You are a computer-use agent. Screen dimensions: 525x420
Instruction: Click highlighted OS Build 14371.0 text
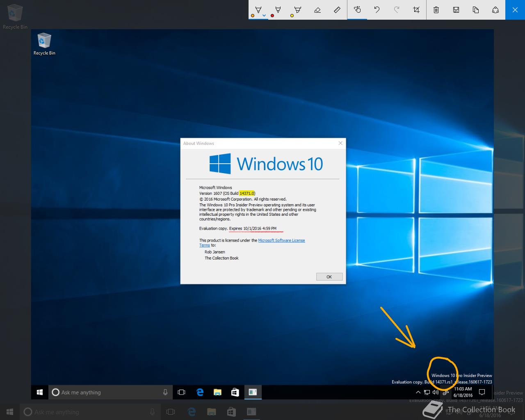247,193
